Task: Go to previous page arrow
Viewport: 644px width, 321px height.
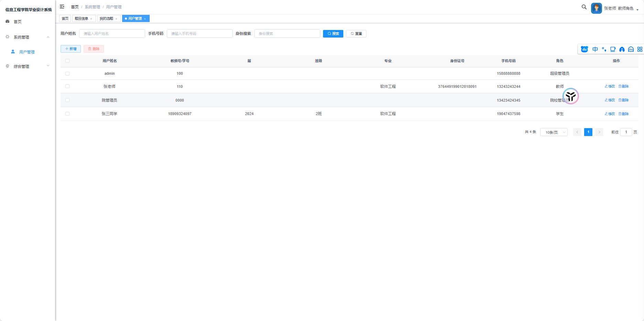Action: point(577,132)
